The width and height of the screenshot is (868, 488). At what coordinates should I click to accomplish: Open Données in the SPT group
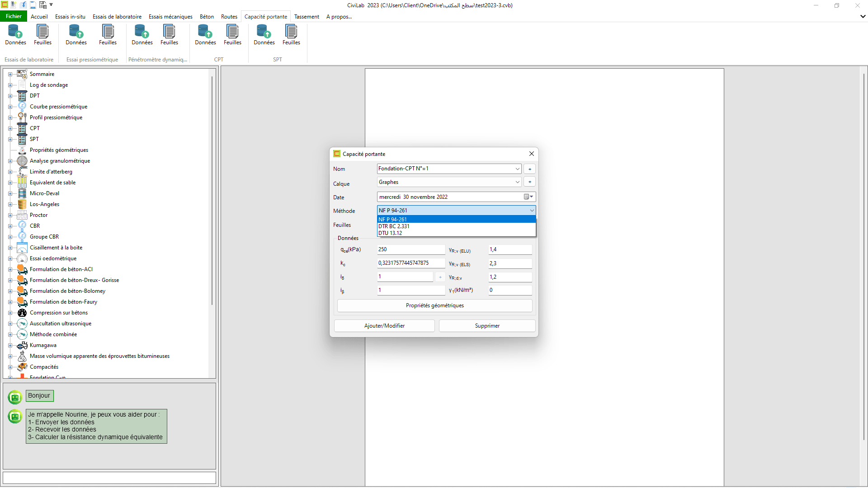coord(264,35)
